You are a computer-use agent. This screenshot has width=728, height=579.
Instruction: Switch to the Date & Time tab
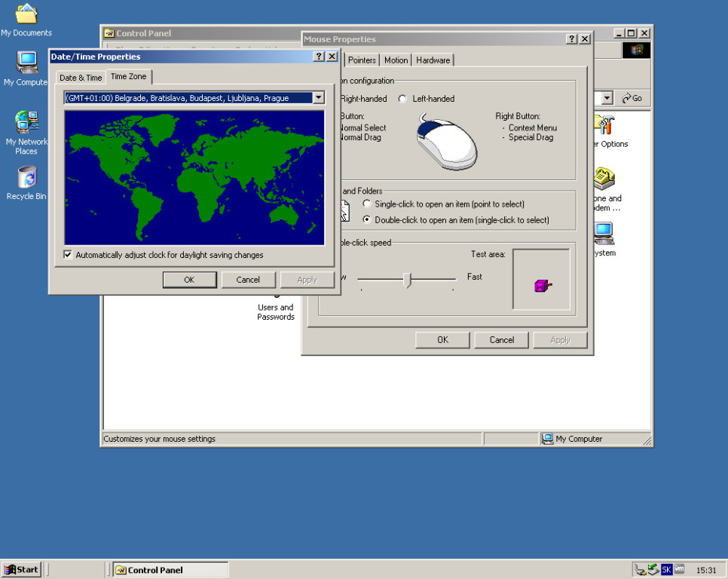[81, 78]
